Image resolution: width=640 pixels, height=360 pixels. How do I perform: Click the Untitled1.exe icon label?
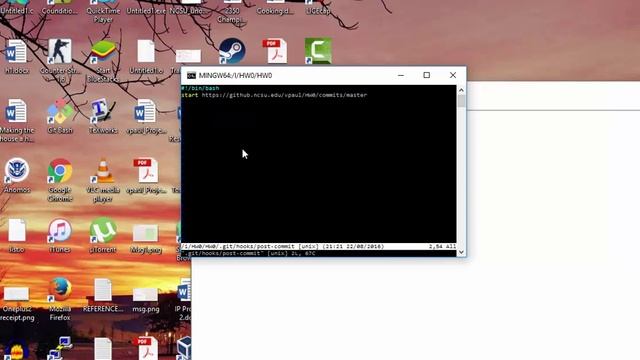(146, 11)
